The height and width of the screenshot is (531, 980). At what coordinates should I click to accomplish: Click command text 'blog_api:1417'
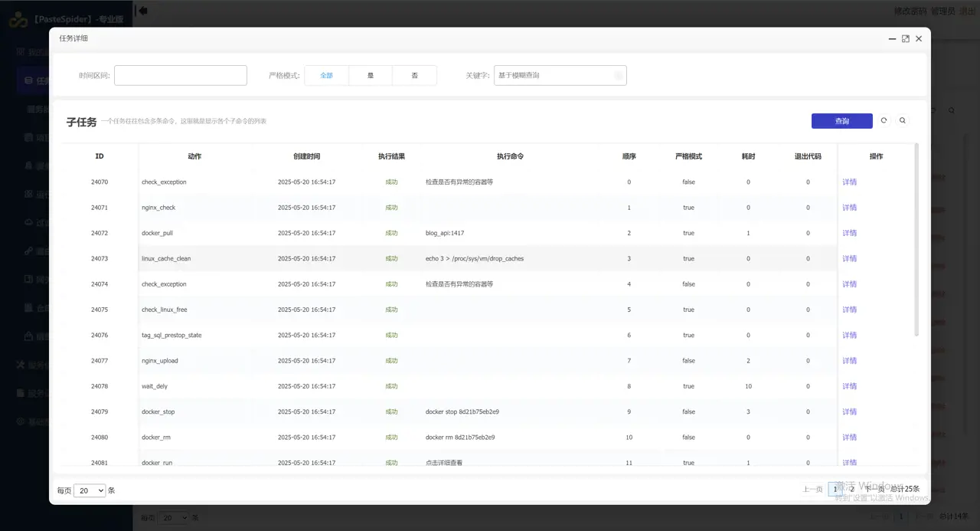(445, 233)
